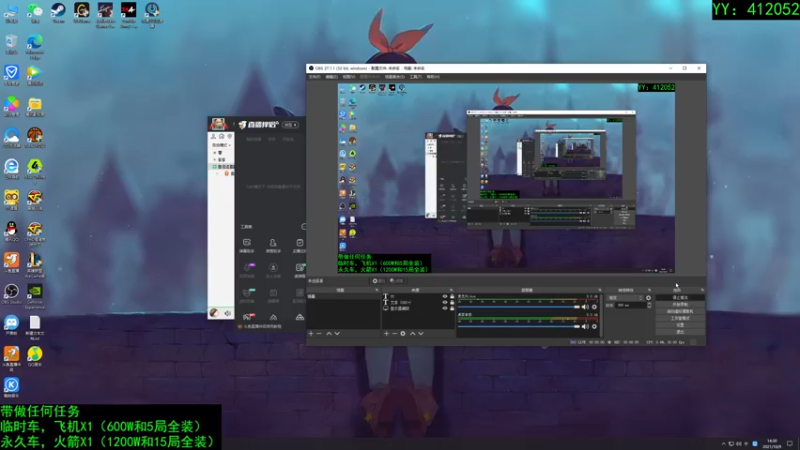Open the GeForce Experience desktop shortcut
Screen dimensions: 800x450
pos(35,296)
